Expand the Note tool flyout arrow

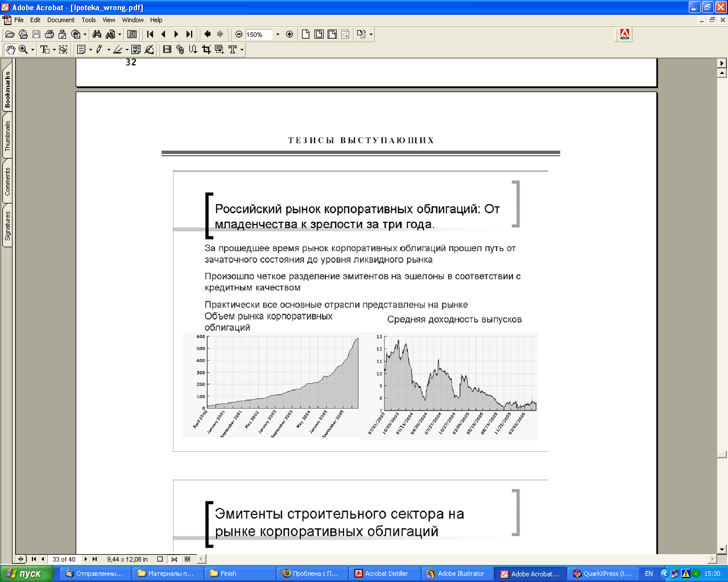(x=90, y=49)
